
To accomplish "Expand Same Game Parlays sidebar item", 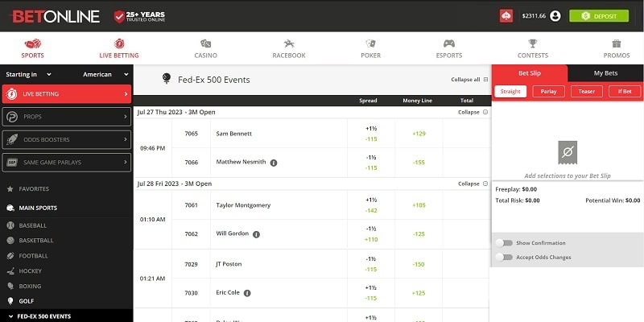I will click(x=67, y=163).
